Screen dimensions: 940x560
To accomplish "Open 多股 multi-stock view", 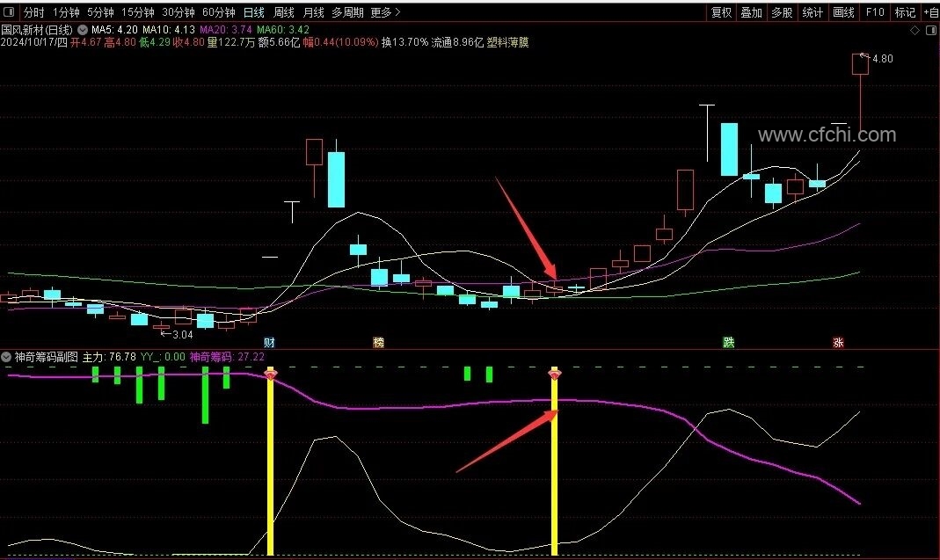I will 782,12.
